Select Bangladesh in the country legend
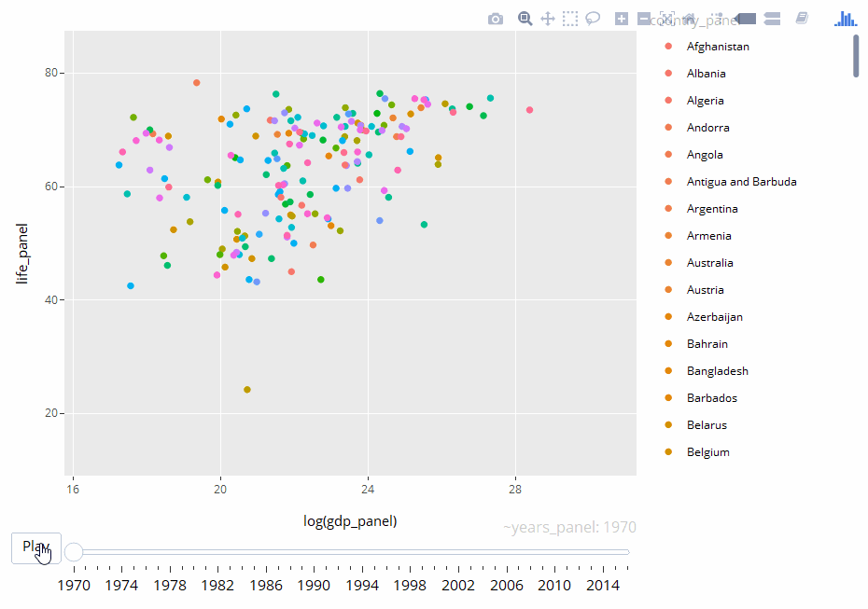The height and width of the screenshot is (609, 868). point(717,370)
